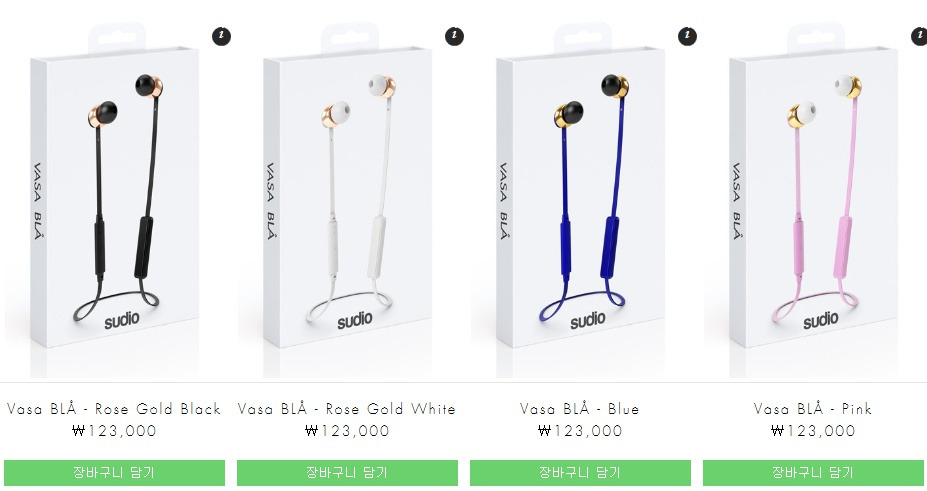Add Vasa BLÅ Rose Gold Black to cart
The image size is (927, 491).
pos(114,473)
